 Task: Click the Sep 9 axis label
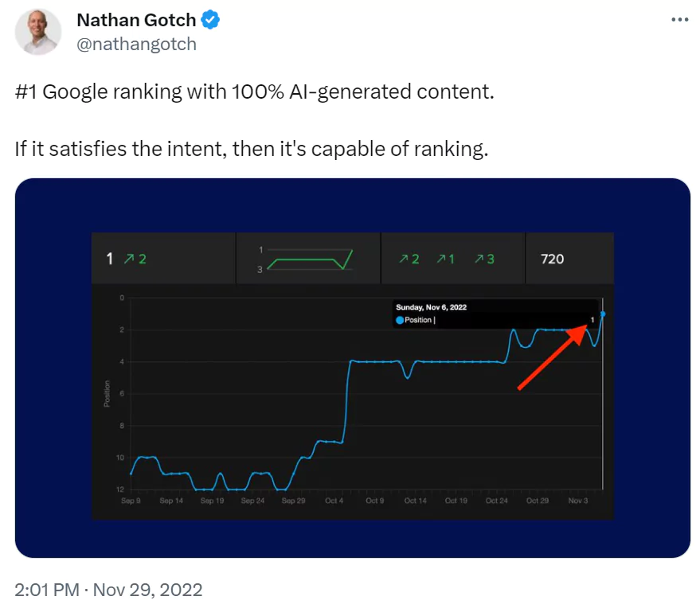point(131,501)
